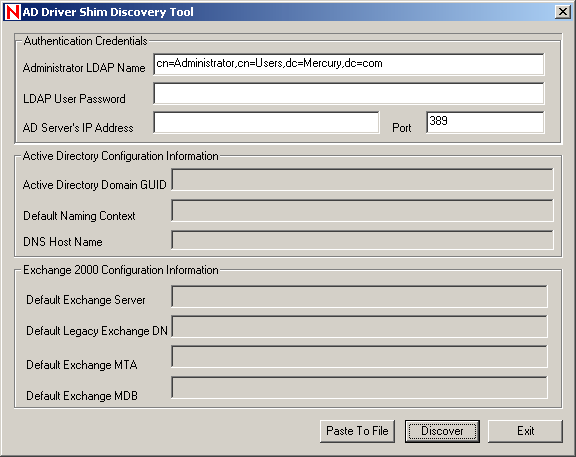Click the Discover button
This screenshot has height=457, width=576.
442,431
